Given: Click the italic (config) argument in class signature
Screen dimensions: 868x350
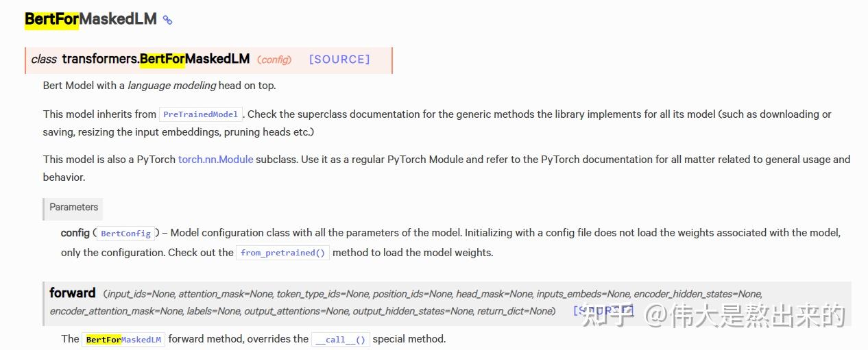Looking at the screenshot, I should pos(274,60).
